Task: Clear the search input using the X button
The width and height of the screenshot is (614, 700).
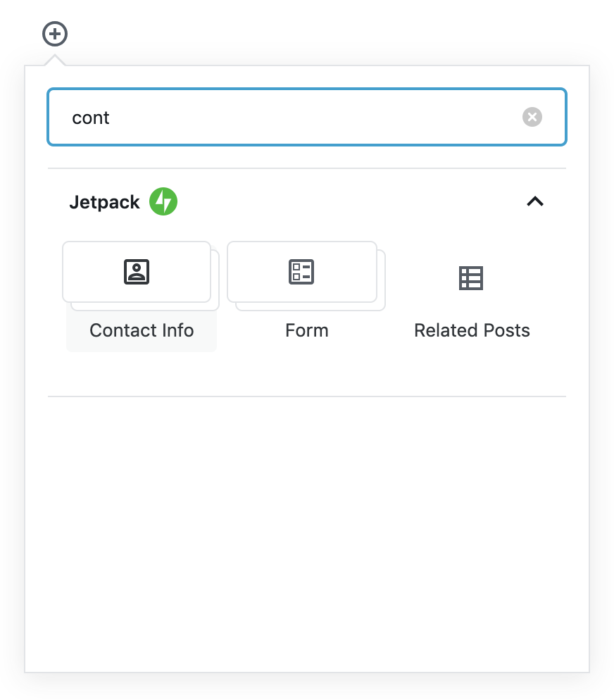Action: (532, 117)
